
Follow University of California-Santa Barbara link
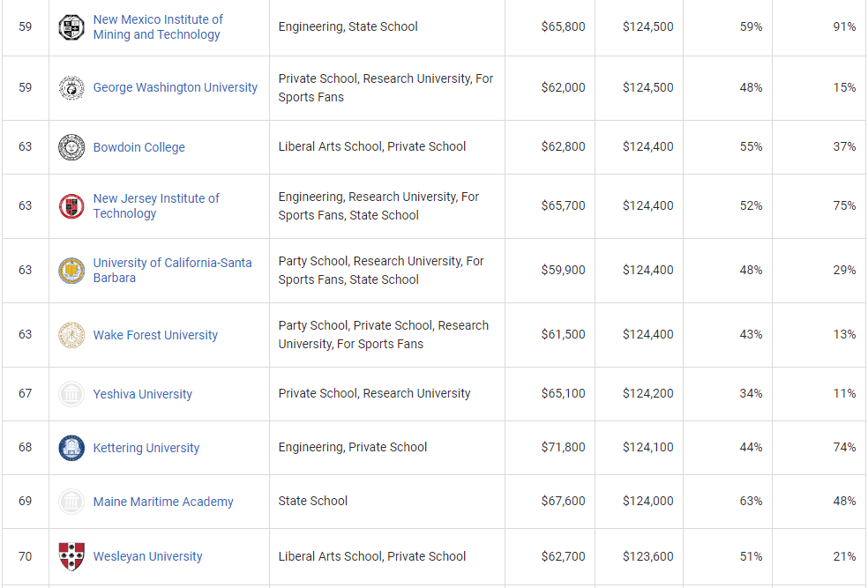click(172, 271)
